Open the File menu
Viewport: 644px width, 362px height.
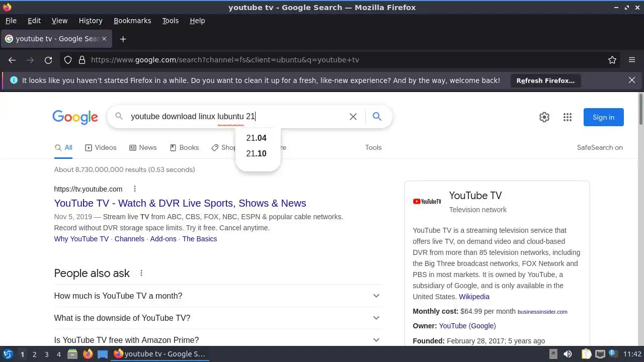coord(11,21)
